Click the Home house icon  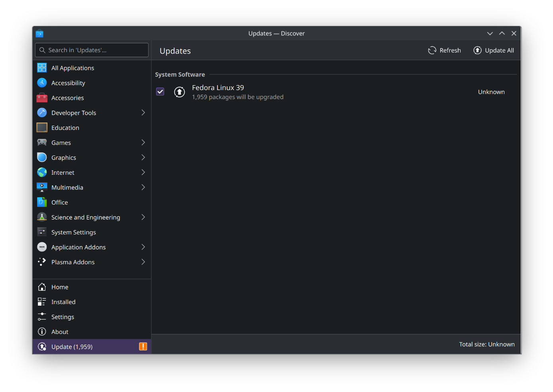pos(42,287)
